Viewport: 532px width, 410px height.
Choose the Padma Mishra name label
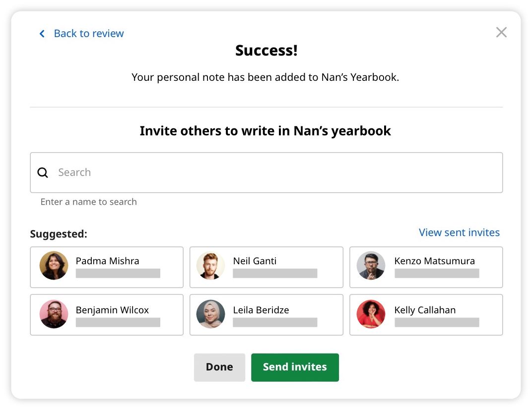point(107,261)
